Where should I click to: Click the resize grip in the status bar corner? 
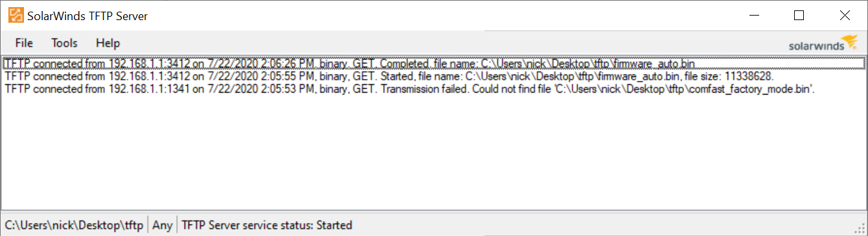(860, 229)
